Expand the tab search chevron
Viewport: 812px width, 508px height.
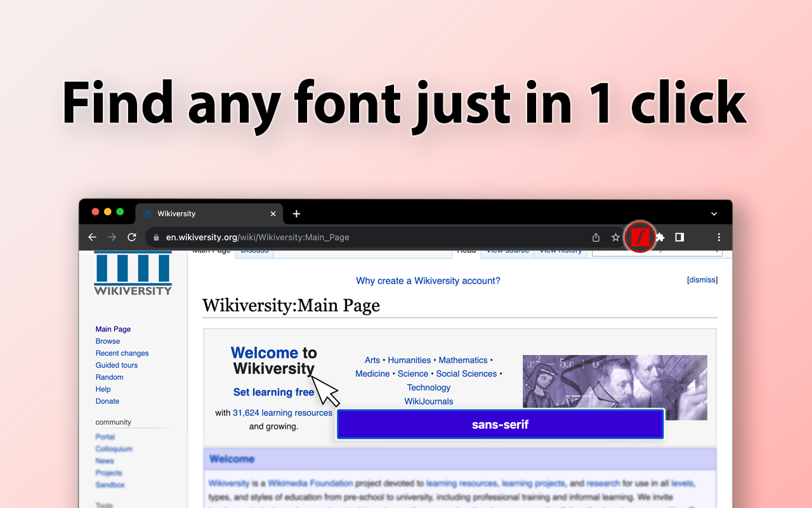[x=713, y=213]
